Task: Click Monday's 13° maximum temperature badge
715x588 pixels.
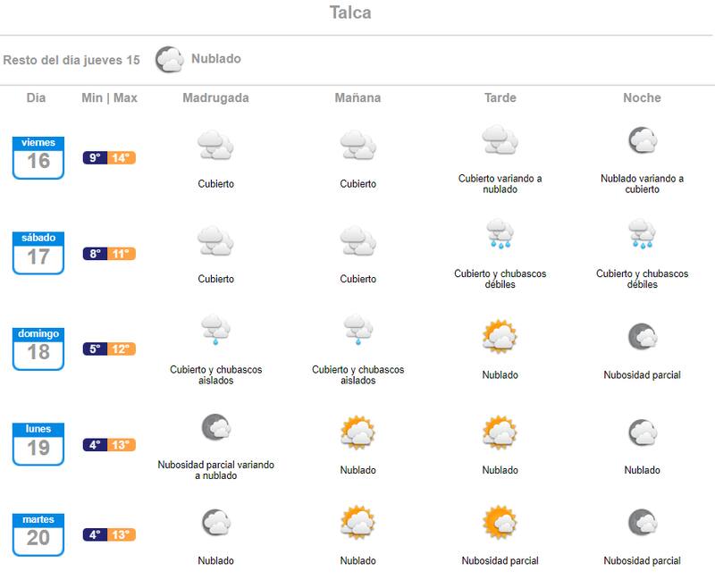Action: point(122,445)
